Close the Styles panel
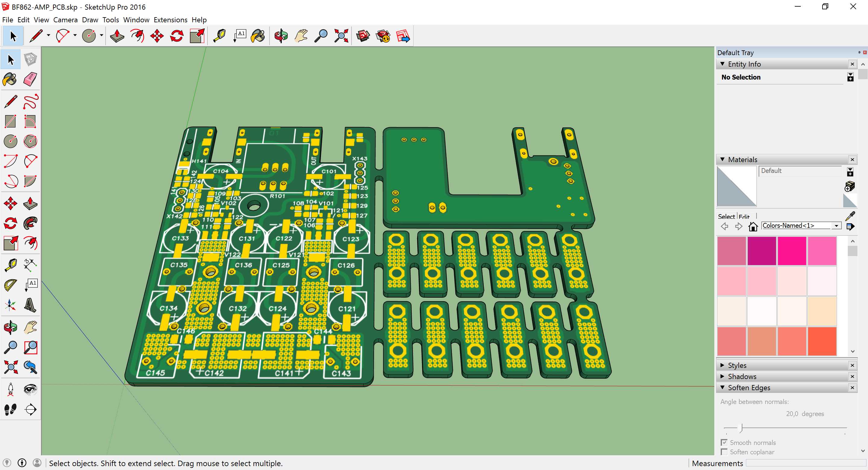The image size is (868, 470). point(853,365)
